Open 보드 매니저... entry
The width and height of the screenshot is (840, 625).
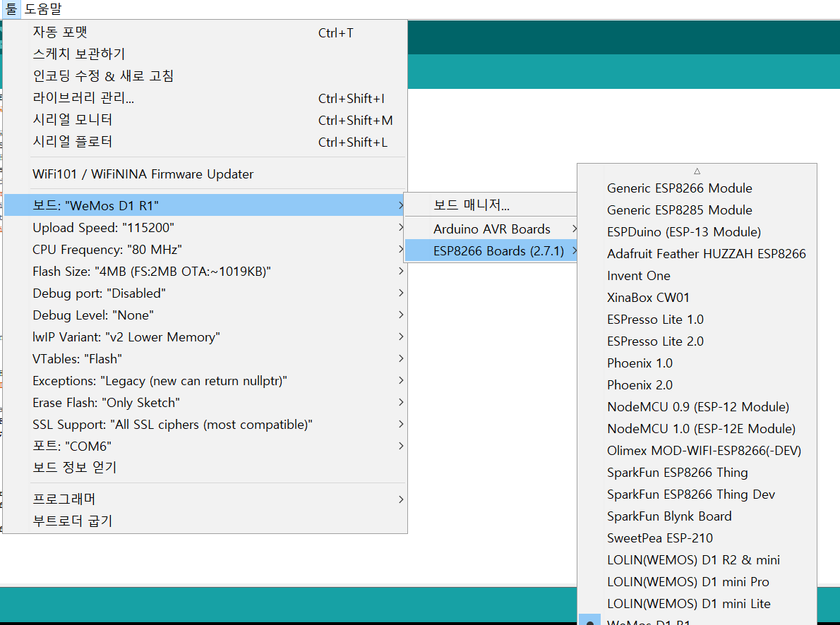491,205
